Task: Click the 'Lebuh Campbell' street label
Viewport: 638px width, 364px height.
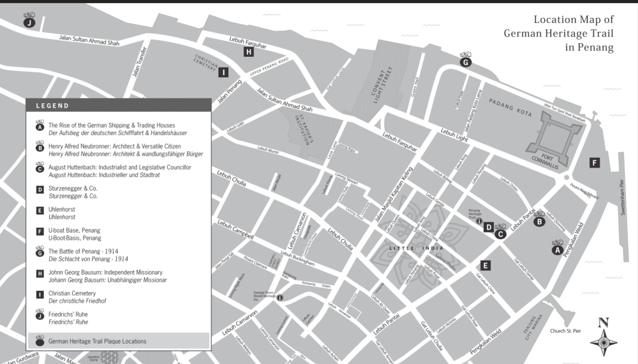Action: pyautogui.click(x=235, y=229)
